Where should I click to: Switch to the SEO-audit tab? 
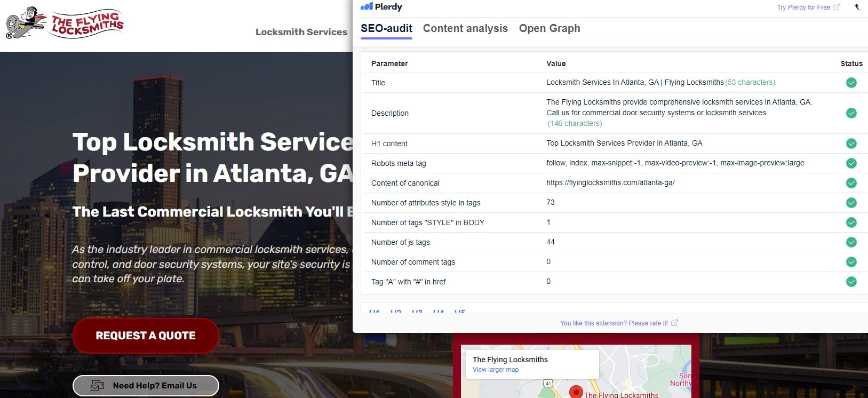point(386,28)
